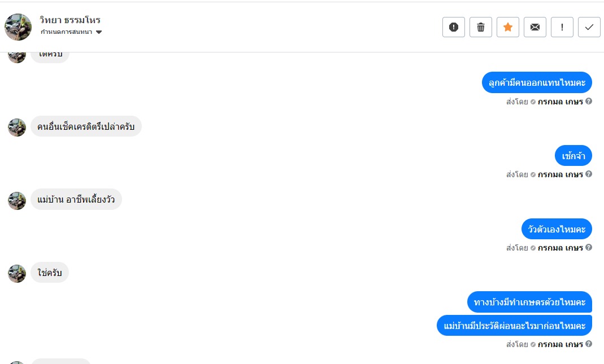Click the ลูกค้ามีคนออกแทนไหมคะ message bubble

[537, 82]
